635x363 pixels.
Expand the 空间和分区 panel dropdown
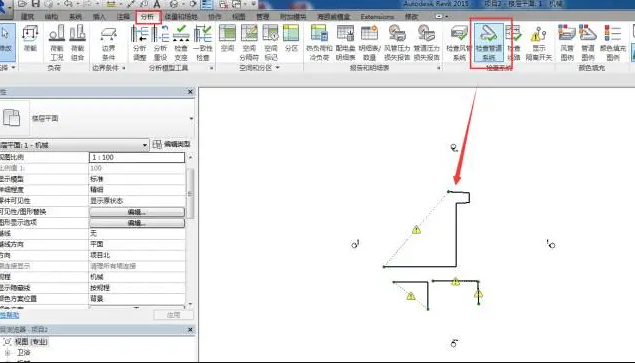coord(277,68)
